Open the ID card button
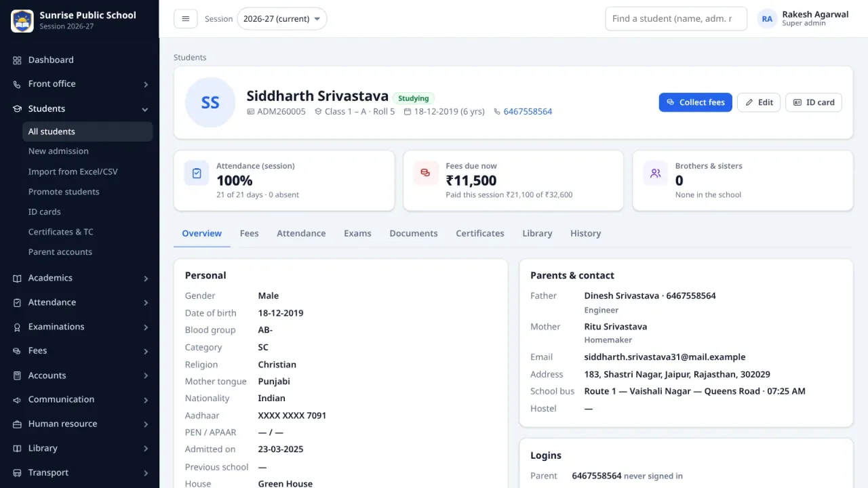This screenshot has height=488, width=868. (x=814, y=102)
